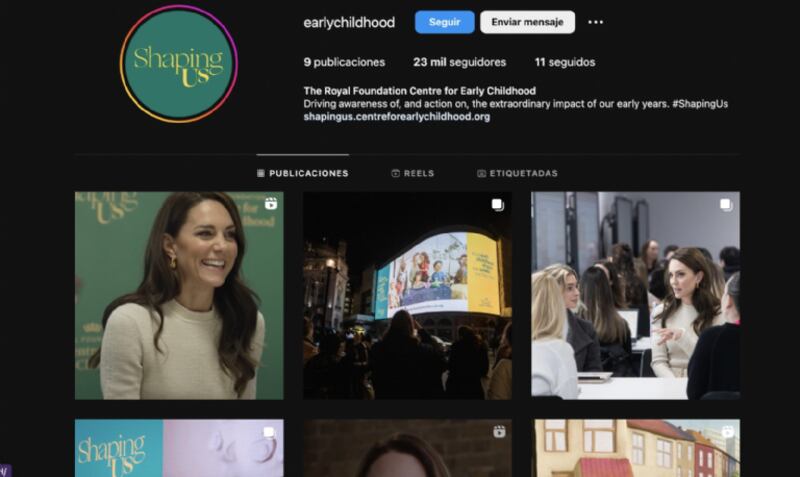This screenshot has width=800, height=477.
Task: Click the carousel badge on the billboard post
Action: 498,205
